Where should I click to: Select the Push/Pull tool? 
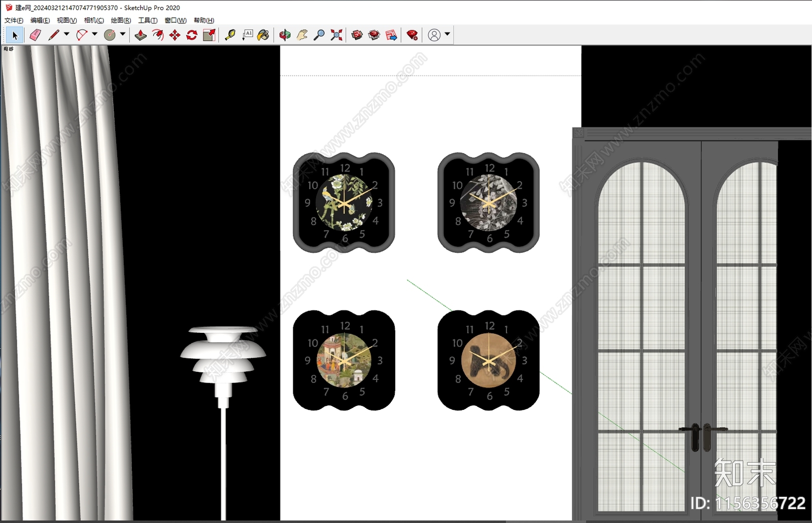tap(141, 35)
